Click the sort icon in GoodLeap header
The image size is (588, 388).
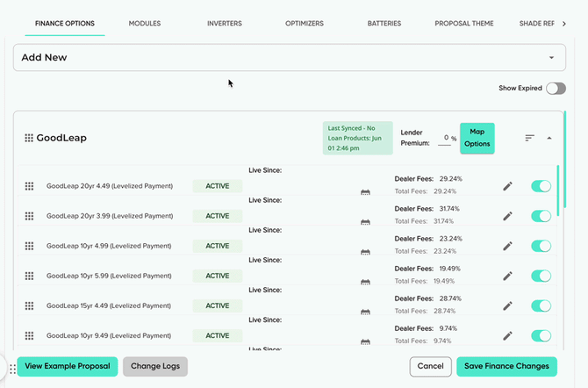coord(529,138)
